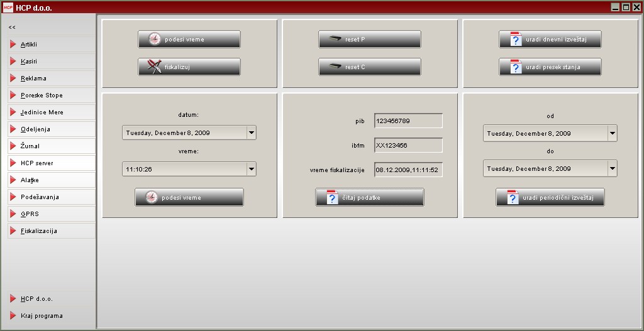Click the device icon on 'reset C'
This screenshot has height=331, width=644.
(x=335, y=67)
